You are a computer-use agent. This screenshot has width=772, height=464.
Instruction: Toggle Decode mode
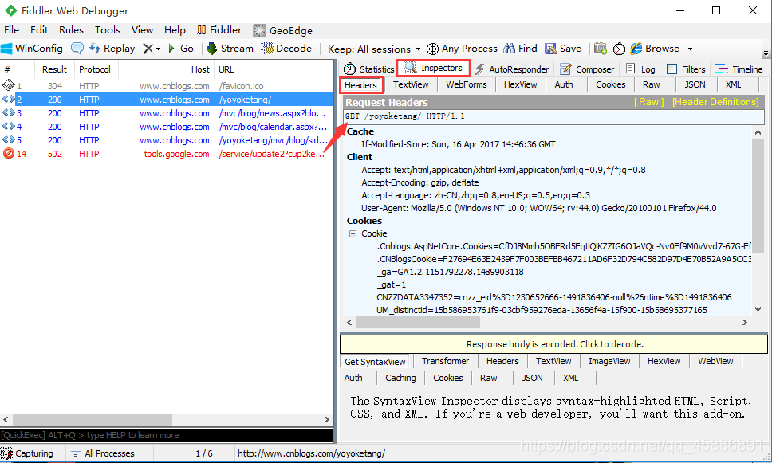coord(287,48)
